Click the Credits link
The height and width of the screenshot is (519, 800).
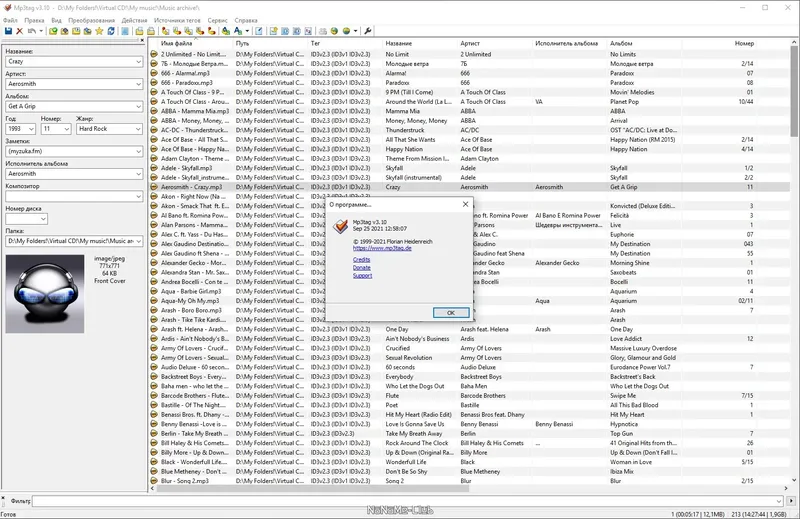(361, 259)
